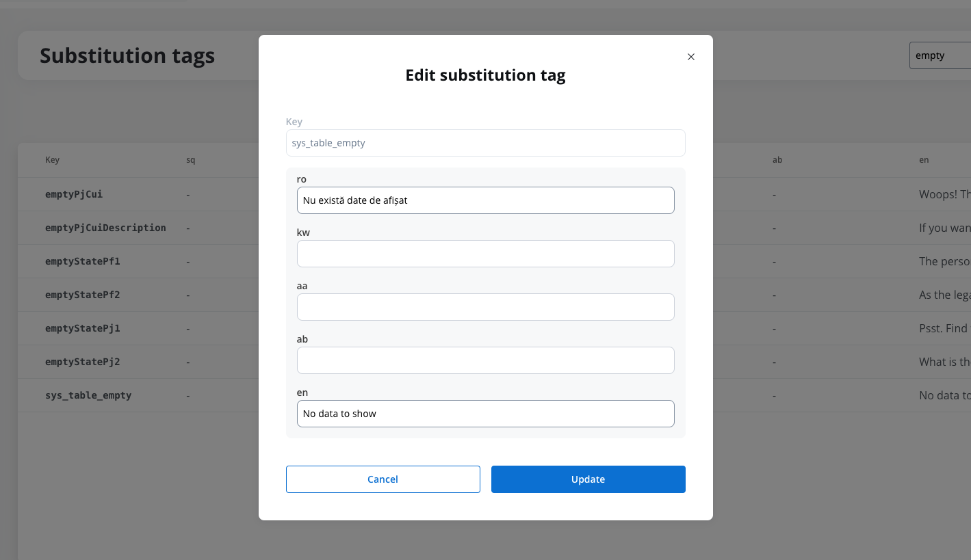Focus the ro translation input field
971x560 pixels.
[486, 200]
